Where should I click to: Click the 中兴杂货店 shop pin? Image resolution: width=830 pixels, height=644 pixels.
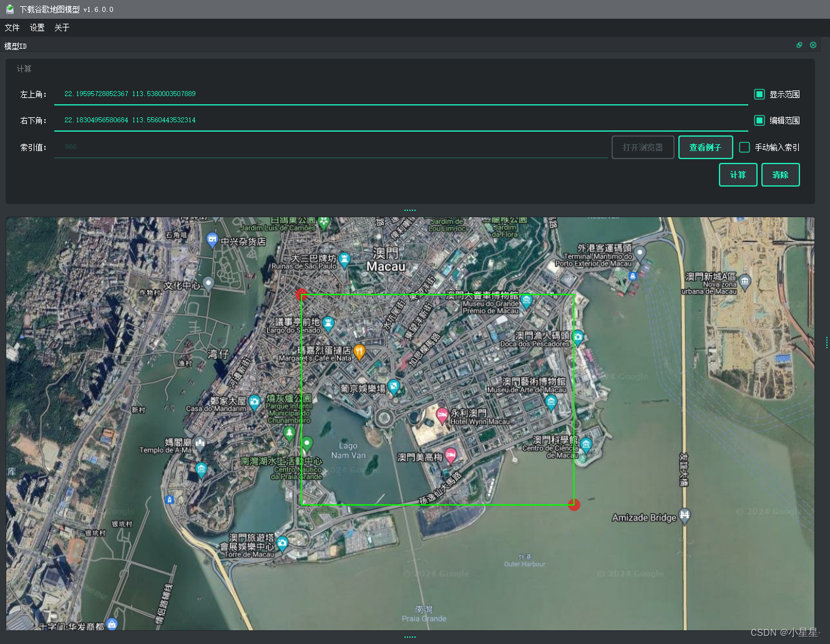tap(212, 240)
